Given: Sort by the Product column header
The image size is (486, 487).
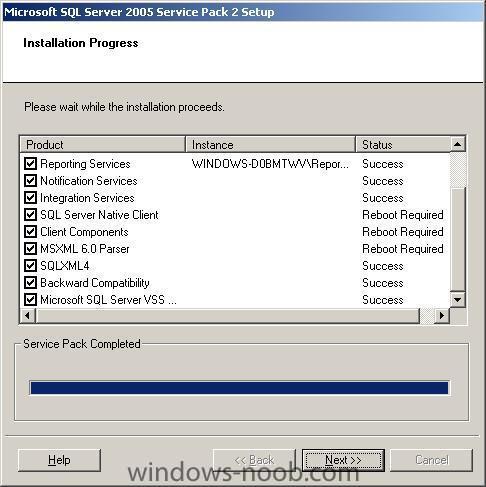Looking at the screenshot, I should click(x=103, y=145).
